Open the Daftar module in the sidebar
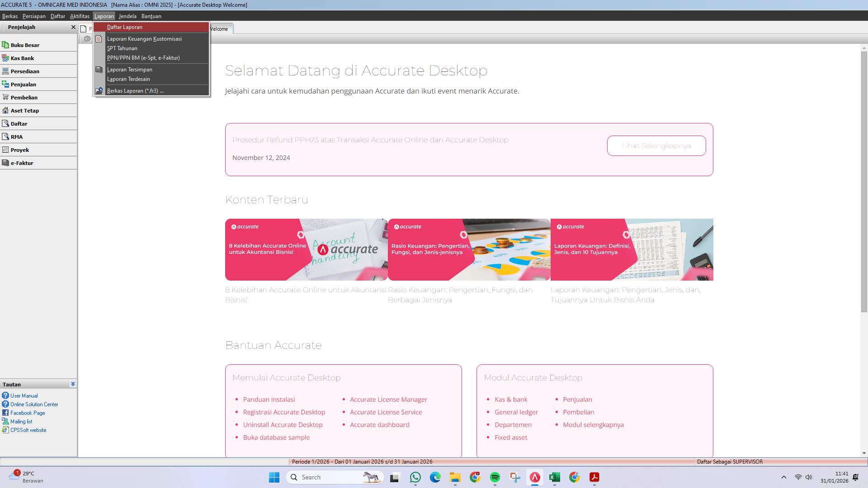The height and width of the screenshot is (488, 868). point(19,123)
